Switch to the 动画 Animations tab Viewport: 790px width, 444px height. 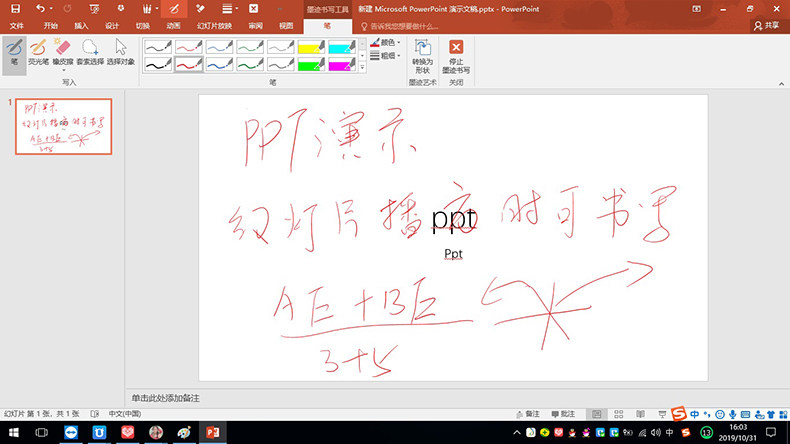coord(173,26)
